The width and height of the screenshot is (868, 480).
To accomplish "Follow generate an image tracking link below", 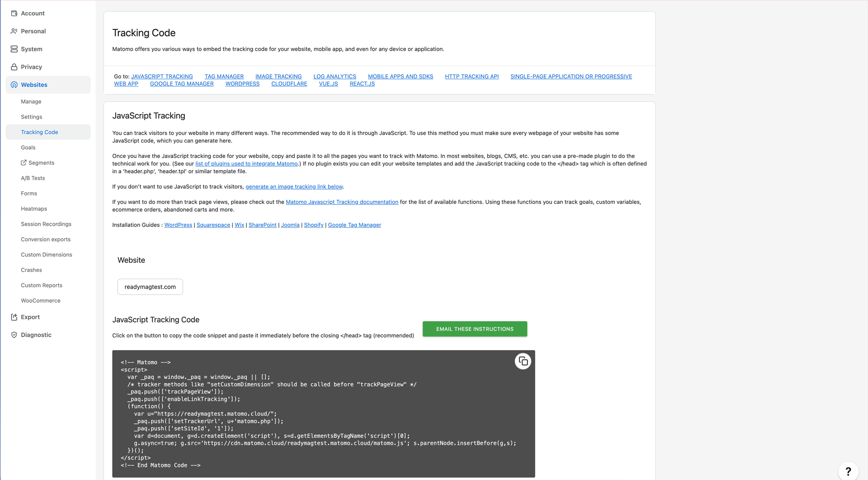I will [294, 187].
